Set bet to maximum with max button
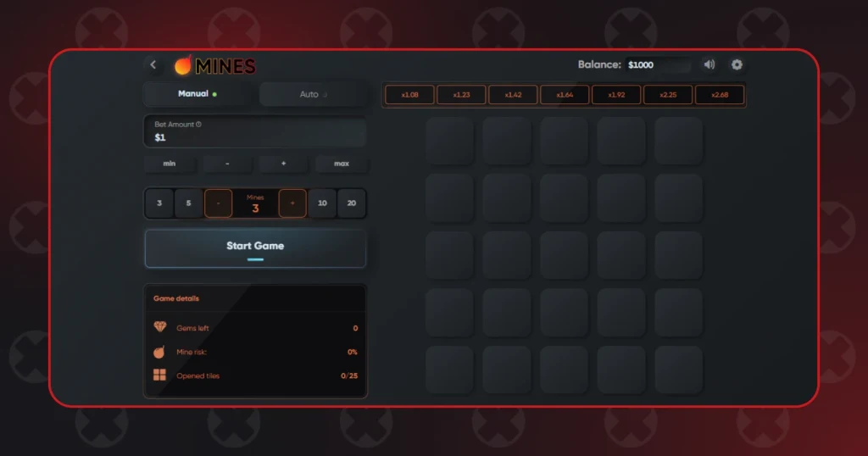The width and height of the screenshot is (868, 456). (x=342, y=164)
